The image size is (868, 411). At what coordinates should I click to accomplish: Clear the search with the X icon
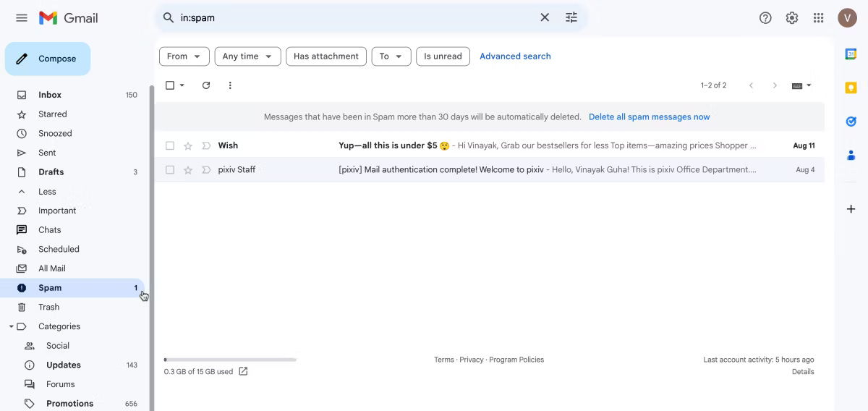click(545, 17)
